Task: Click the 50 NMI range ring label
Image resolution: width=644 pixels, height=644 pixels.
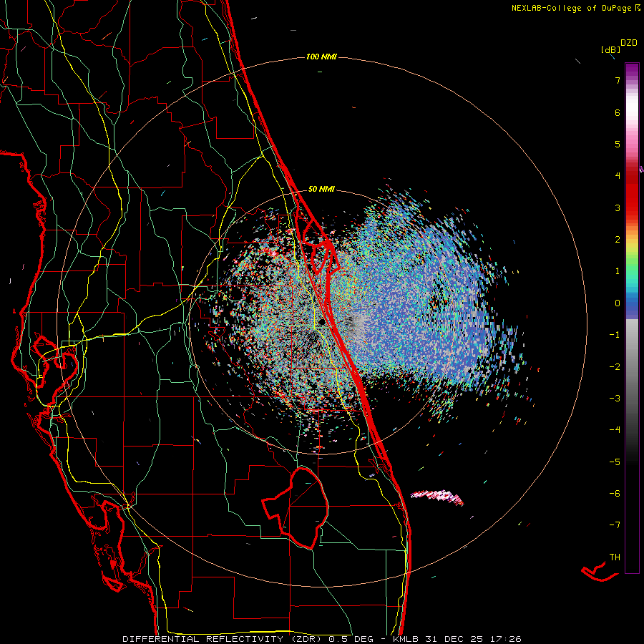Action: coord(321,189)
